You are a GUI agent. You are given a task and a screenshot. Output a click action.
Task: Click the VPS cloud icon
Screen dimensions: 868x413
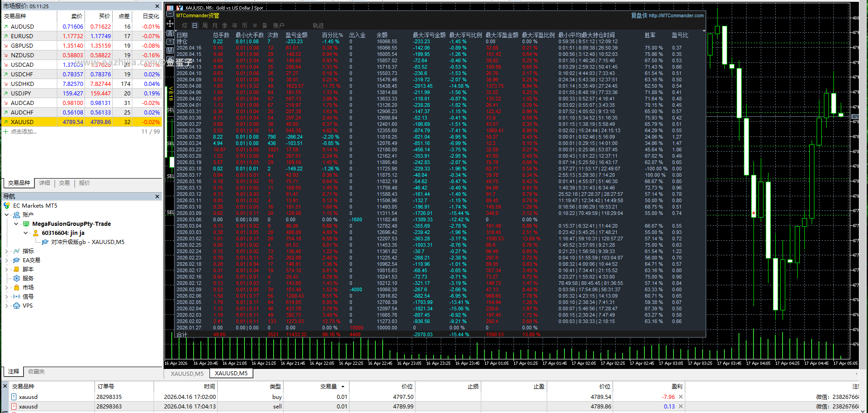pyautogui.click(x=17, y=306)
